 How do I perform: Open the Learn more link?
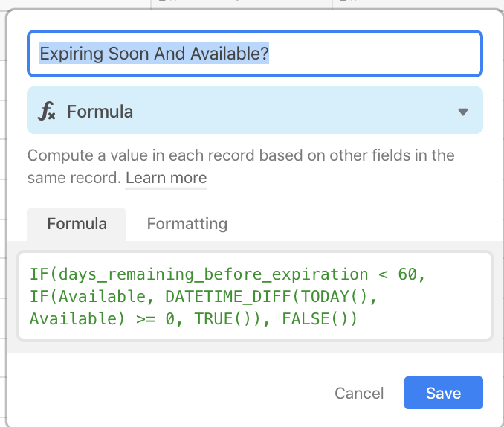[166, 178]
